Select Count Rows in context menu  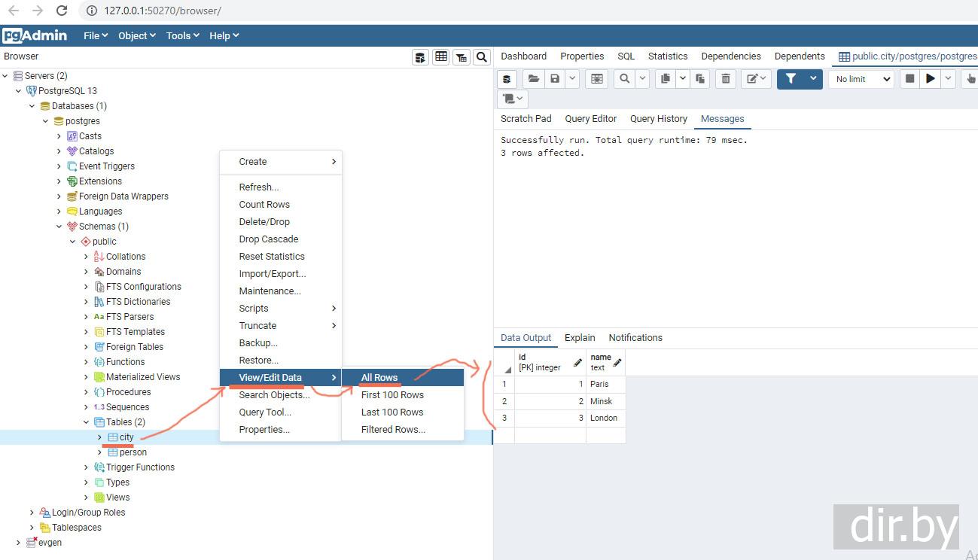[264, 205]
